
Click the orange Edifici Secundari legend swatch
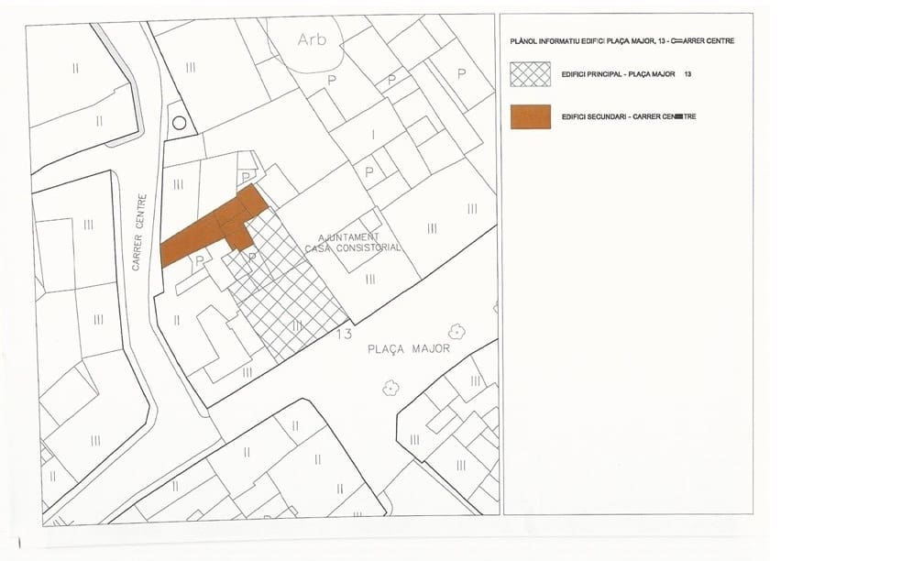click(531, 116)
